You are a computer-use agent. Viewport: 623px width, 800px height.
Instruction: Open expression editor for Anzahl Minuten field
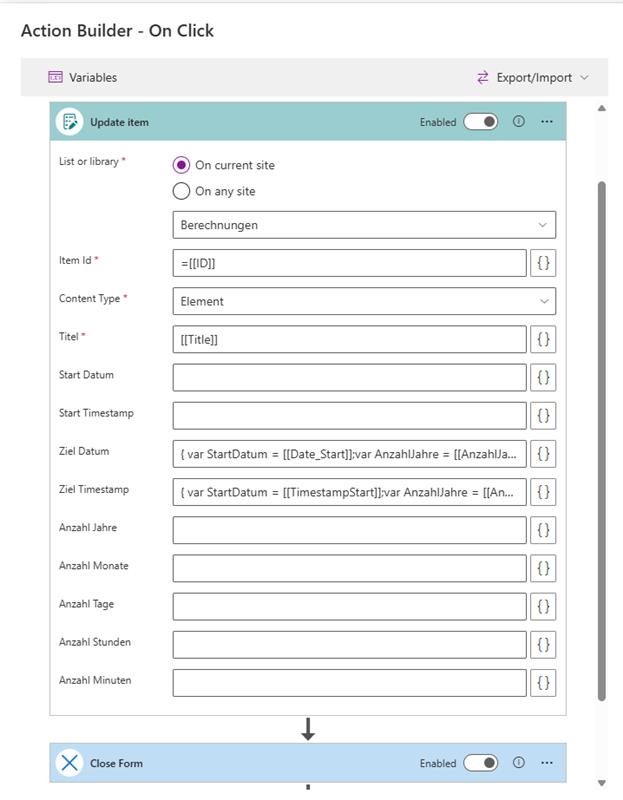click(543, 683)
